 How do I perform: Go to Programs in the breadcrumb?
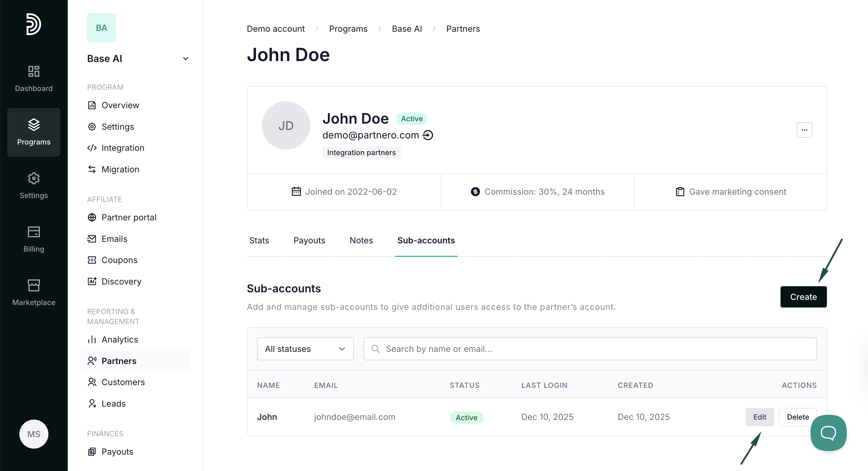tap(348, 29)
